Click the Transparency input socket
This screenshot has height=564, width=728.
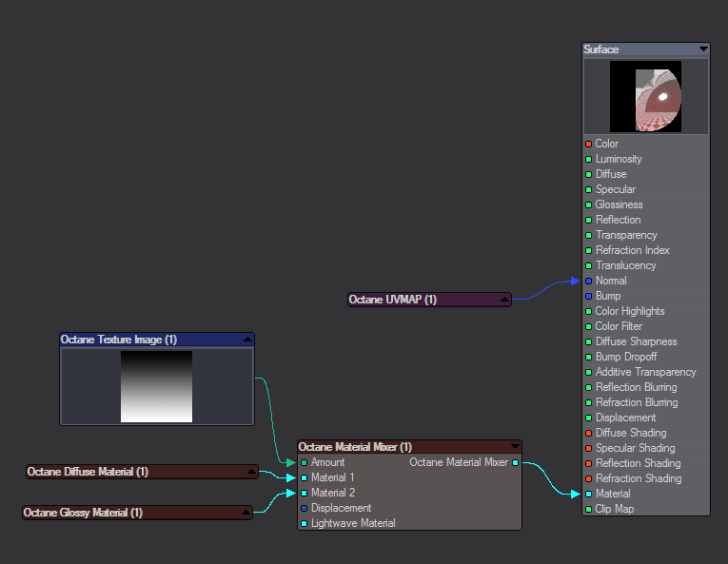coord(588,235)
